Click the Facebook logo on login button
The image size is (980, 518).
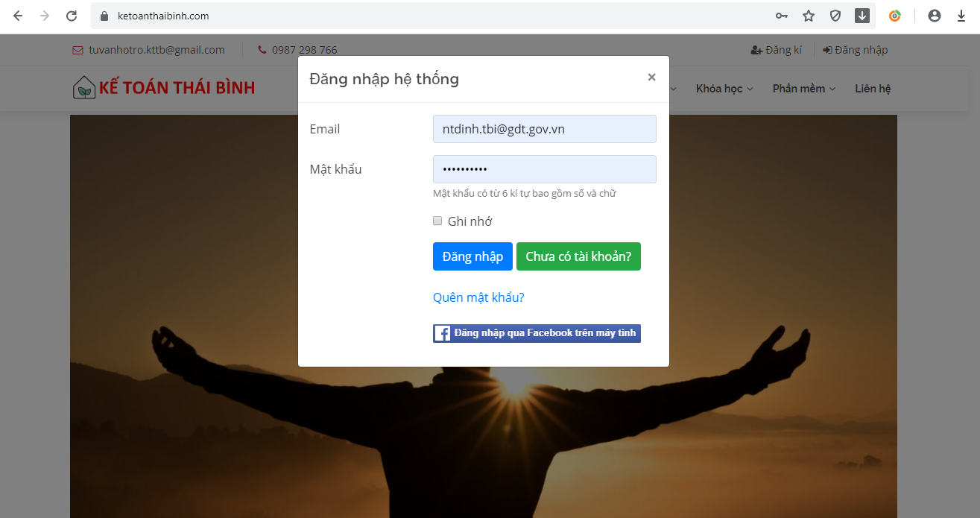[443, 333]
